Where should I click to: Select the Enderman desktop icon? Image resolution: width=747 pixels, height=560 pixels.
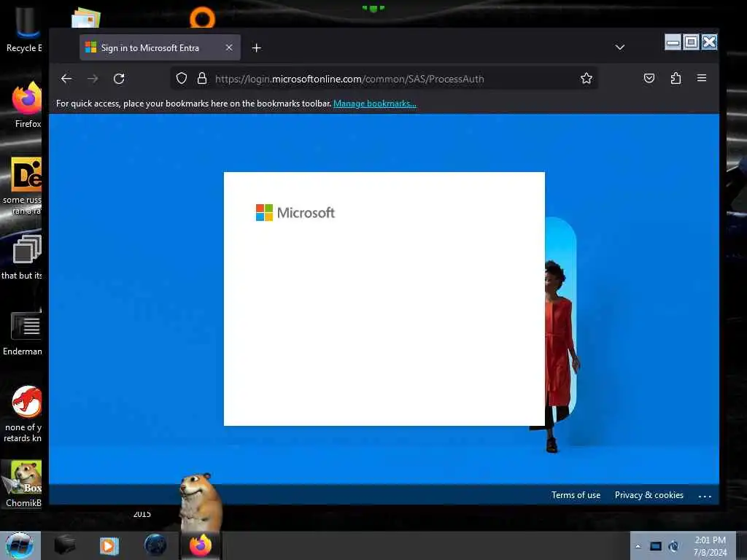(x=23, y=332)
